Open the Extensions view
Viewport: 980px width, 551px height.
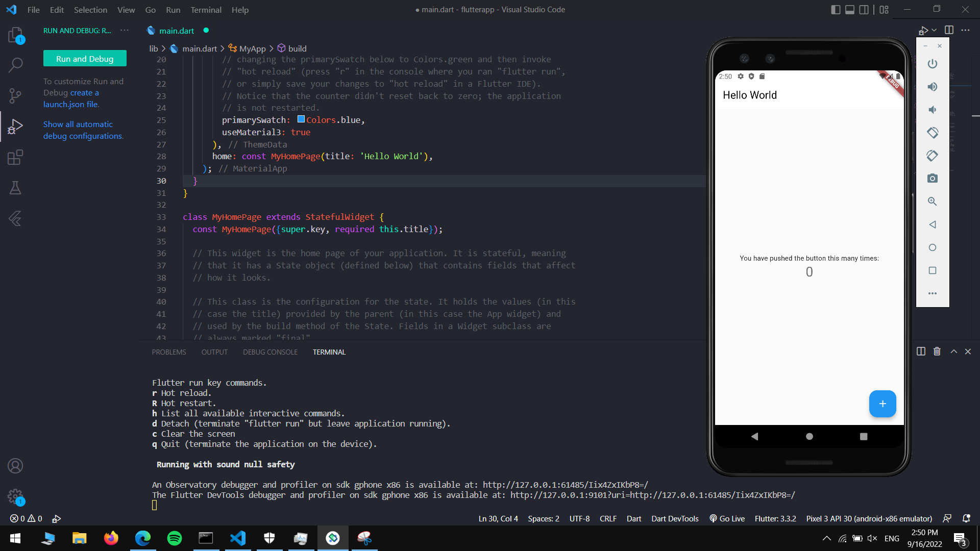[x=15, y=157]
